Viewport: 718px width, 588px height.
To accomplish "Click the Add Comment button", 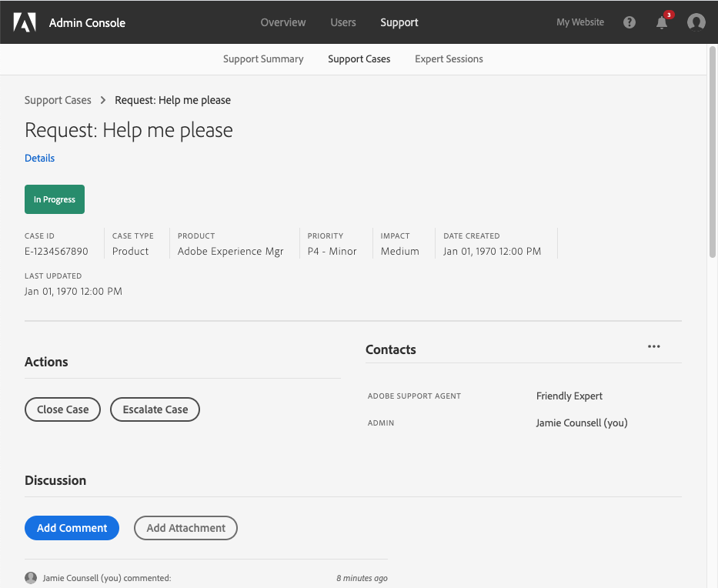I will (72, 528).
